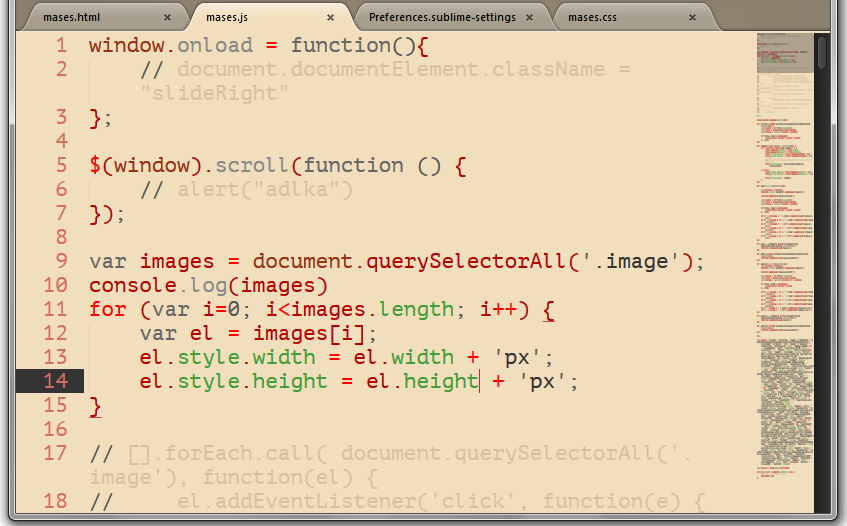Click '"slideRight"' comment text
847x526 pixels.
(x=214, y=94)
